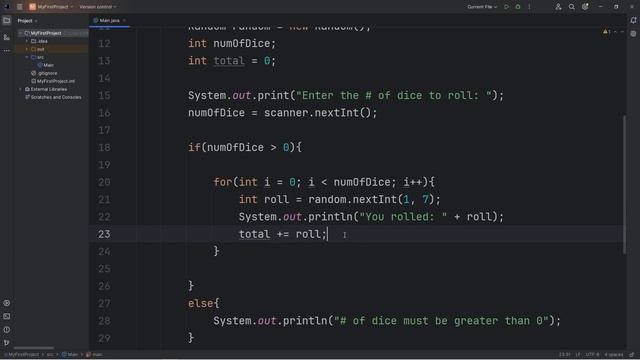Expand External Libraries node
This screenshot has width=640, height=360.
pos(20,89)
